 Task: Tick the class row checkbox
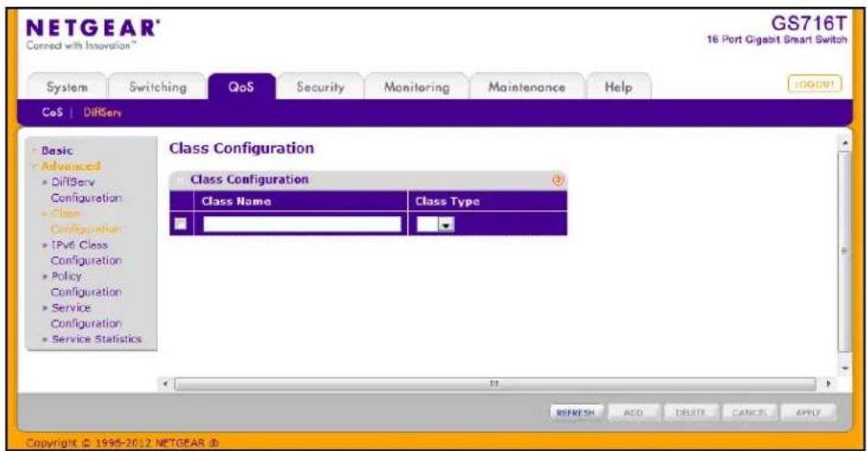coord(181,223)
